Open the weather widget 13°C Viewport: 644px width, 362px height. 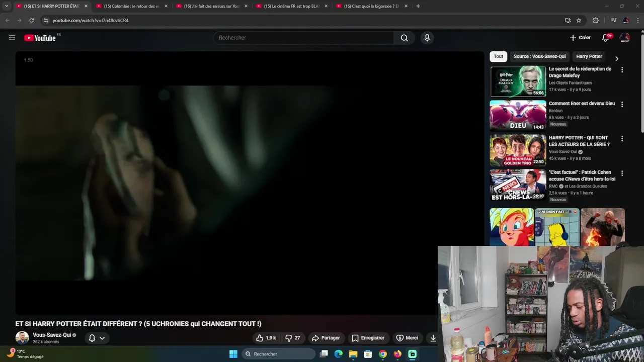pos(26,353)
